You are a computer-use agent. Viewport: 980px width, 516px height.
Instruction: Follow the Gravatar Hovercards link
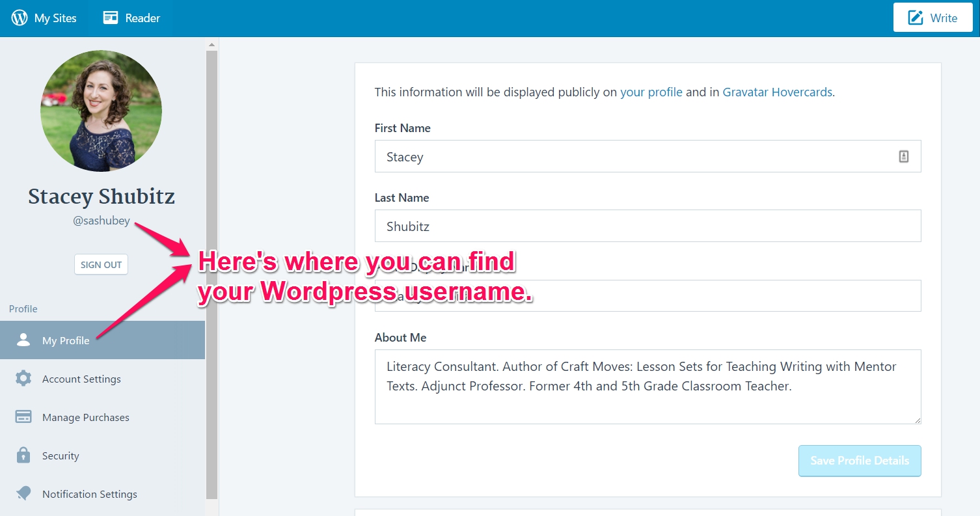click(x=777, y=92)
